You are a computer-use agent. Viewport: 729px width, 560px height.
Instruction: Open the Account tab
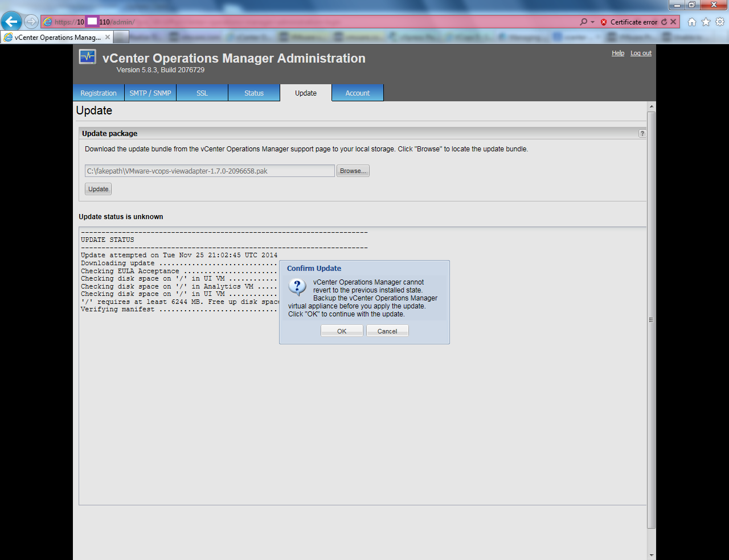[x=358, y=93]
